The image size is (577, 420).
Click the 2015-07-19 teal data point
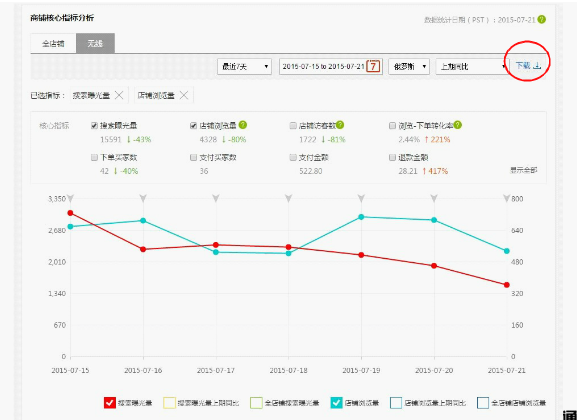tap(361, 217)
